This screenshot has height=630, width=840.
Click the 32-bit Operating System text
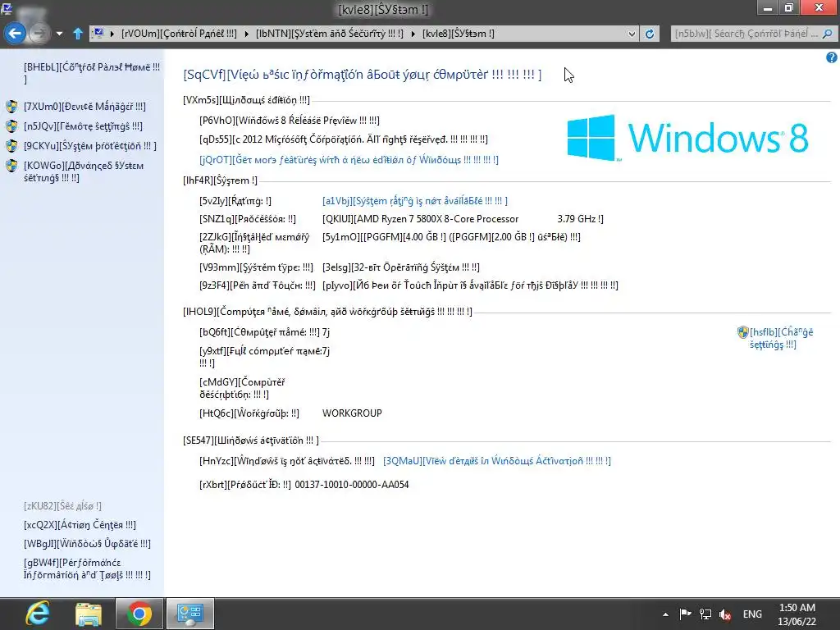pos(400,267)
